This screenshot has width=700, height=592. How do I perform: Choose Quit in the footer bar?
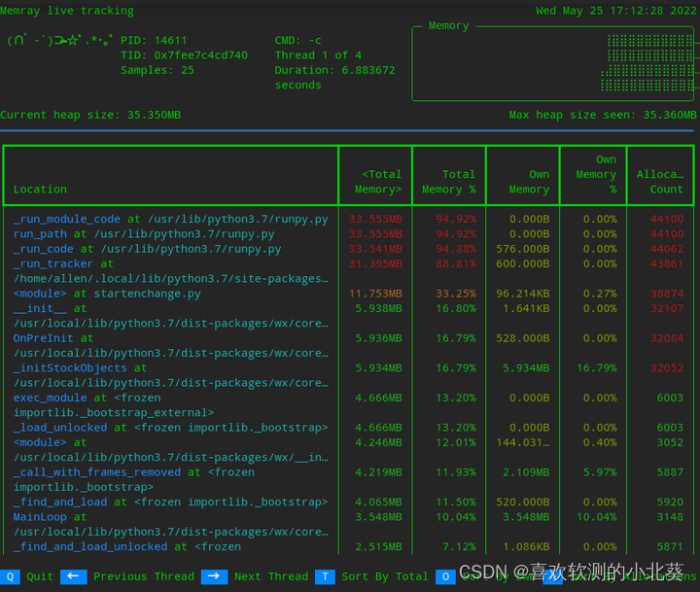40,576
